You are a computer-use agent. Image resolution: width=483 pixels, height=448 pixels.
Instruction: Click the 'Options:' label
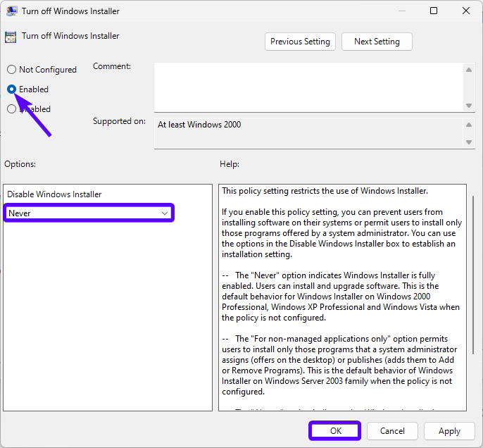tap(20, 164)
